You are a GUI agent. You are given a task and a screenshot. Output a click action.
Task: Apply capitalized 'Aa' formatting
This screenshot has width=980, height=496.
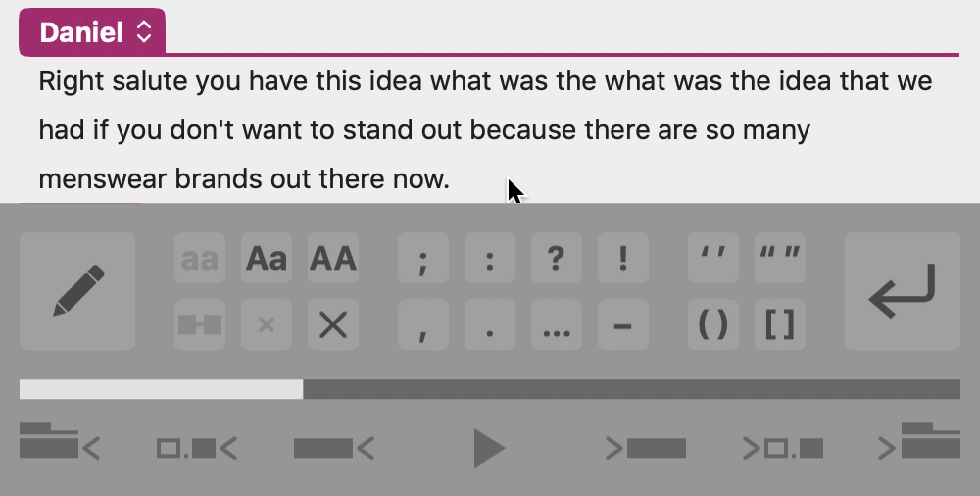(267, 259)
